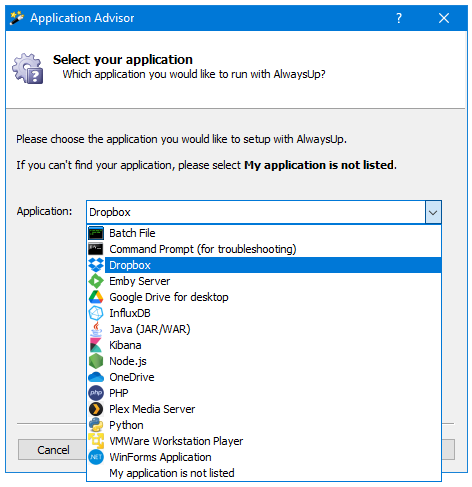Pick Python in the application list
This screenshot has height=487, width=472.
pyautogui.click(x=264, y=425)
